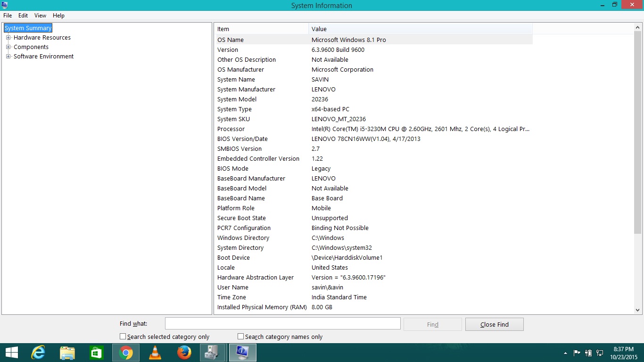This screenshot has height=362, width=644.
Task: Open File Explorer from the taskbar
Action: (x=67, y=353)
